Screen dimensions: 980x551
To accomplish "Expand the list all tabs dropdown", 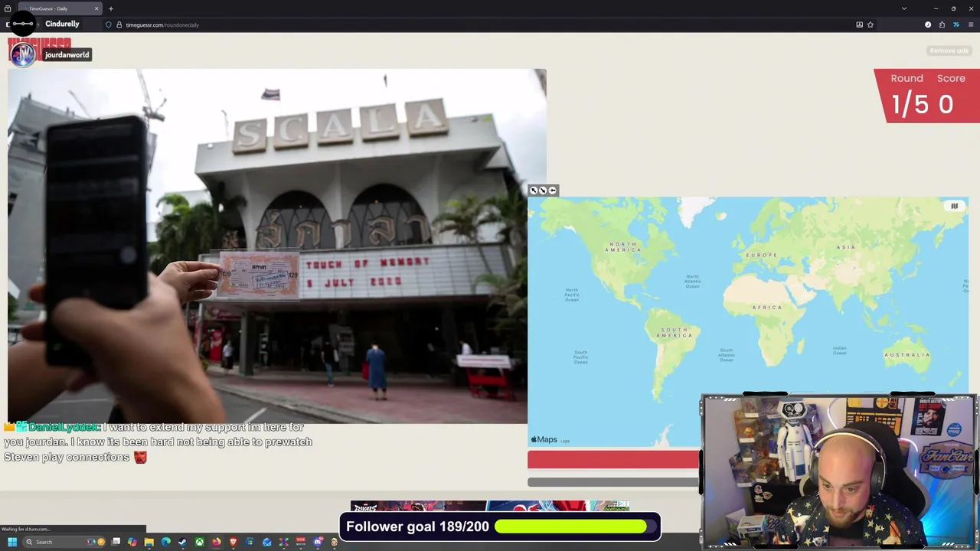I will pos(904,8).
